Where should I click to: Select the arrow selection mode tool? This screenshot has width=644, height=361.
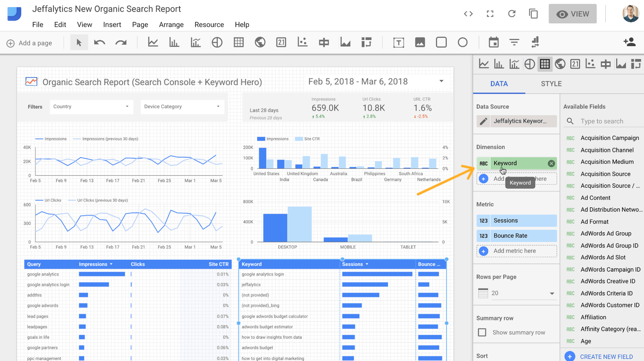coord(79,42)
